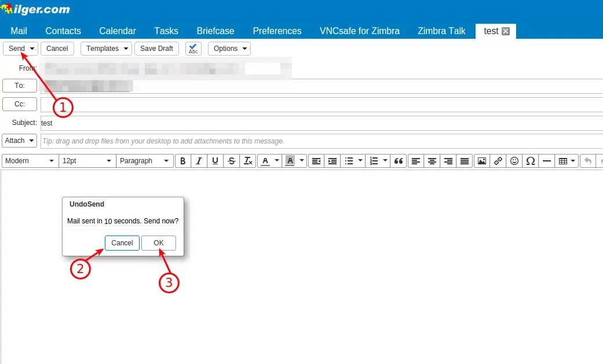
Task: Click the Subject input field
Action: pos(174,123)
